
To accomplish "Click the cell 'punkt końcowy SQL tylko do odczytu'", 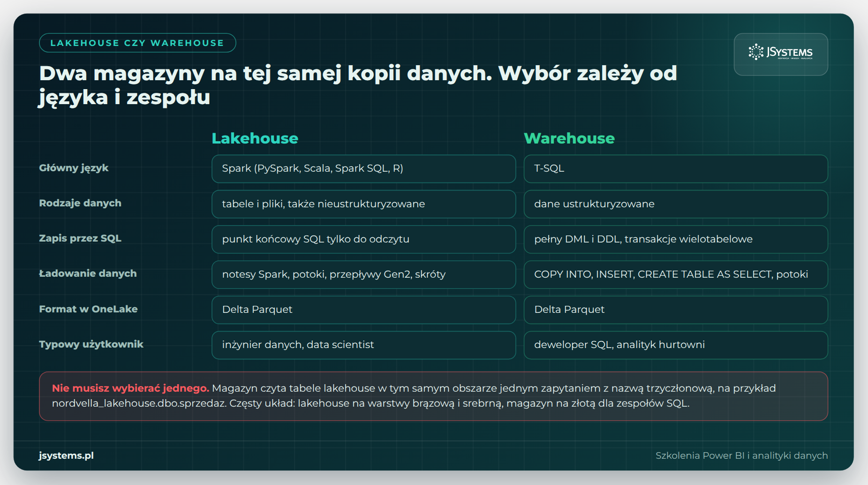I will [x=363, y=239].
